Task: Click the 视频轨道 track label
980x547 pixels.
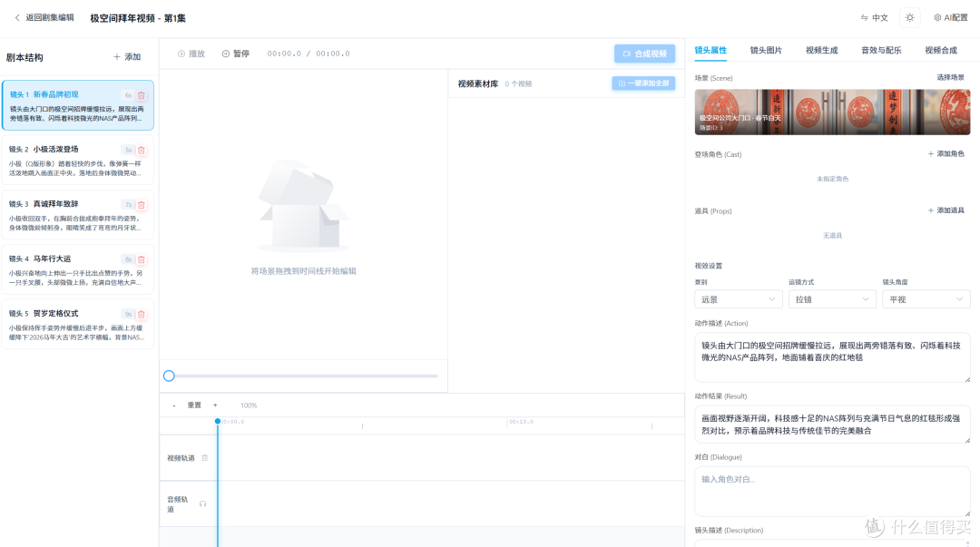Action: [181, 458]
